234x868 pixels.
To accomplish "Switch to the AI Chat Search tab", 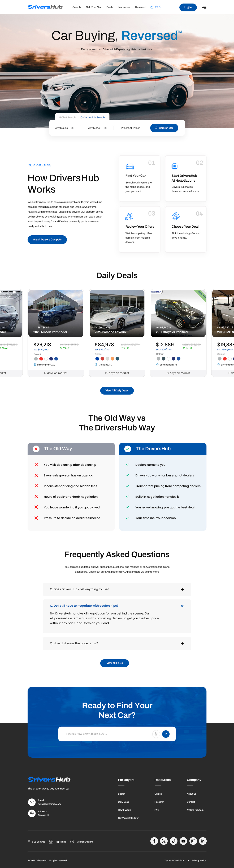I will point(67,118).
